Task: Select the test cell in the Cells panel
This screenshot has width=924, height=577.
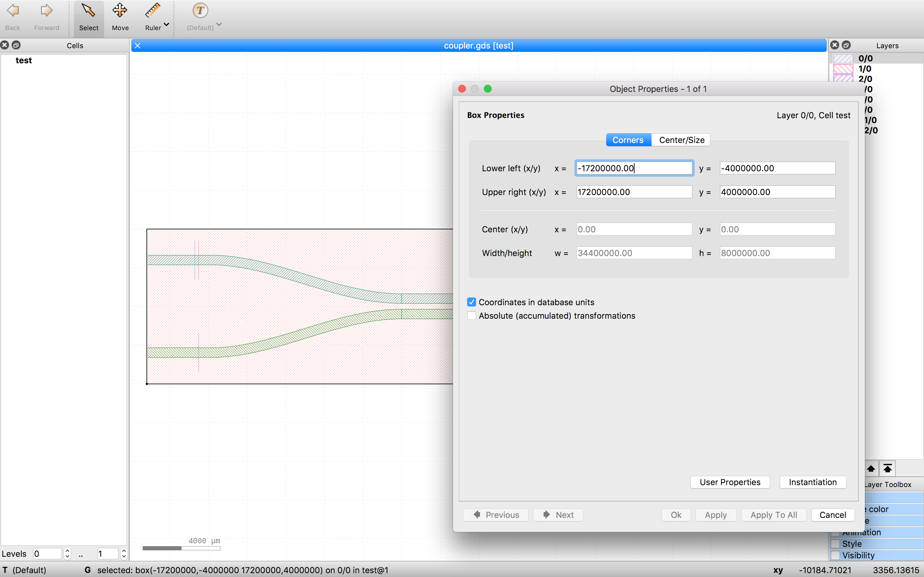Action: click(24, 60)
